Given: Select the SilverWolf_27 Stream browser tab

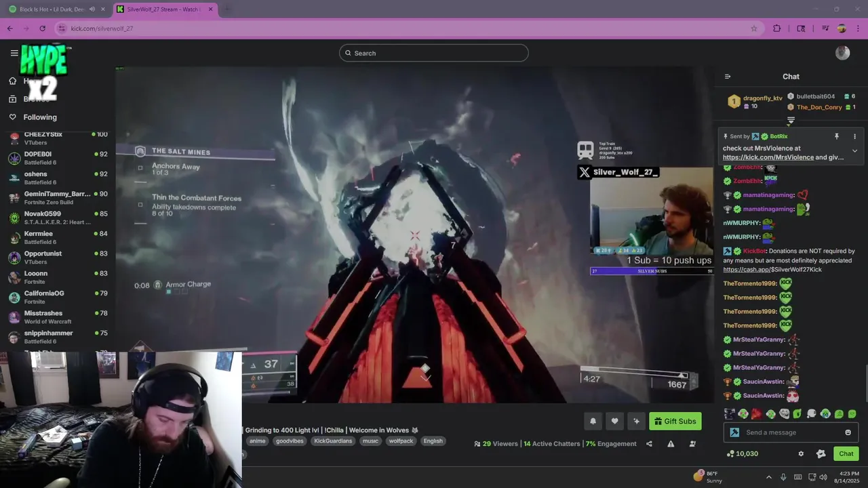Looking at the screenshot, I should click(163, 9).
